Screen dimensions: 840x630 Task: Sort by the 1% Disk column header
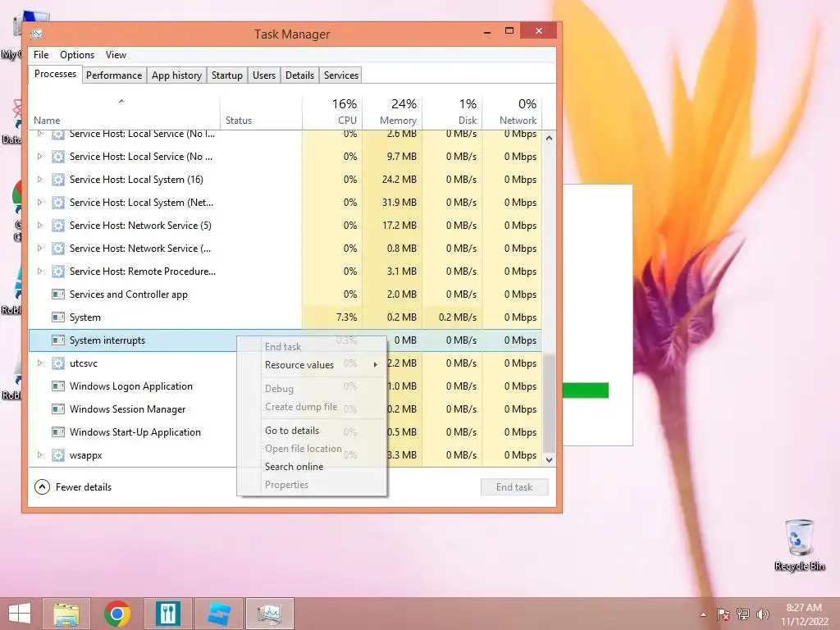pyautogui.click(x=452, y=112)
